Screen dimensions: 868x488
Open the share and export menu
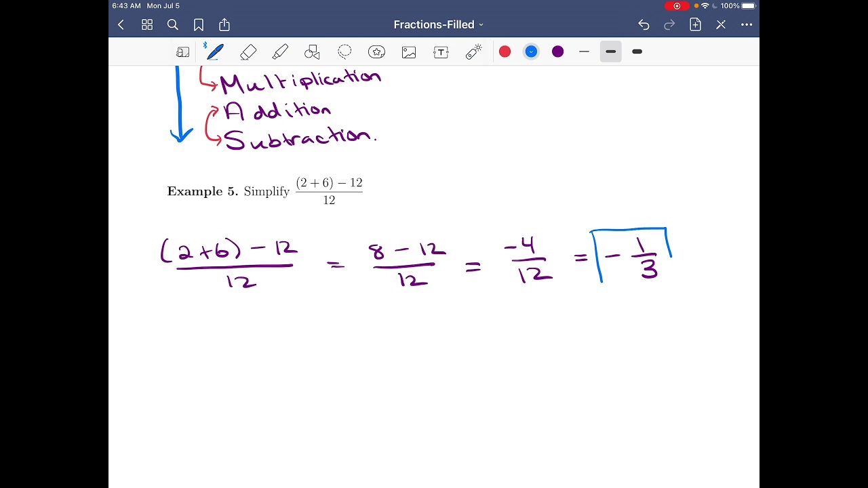[x=224, y=24]
